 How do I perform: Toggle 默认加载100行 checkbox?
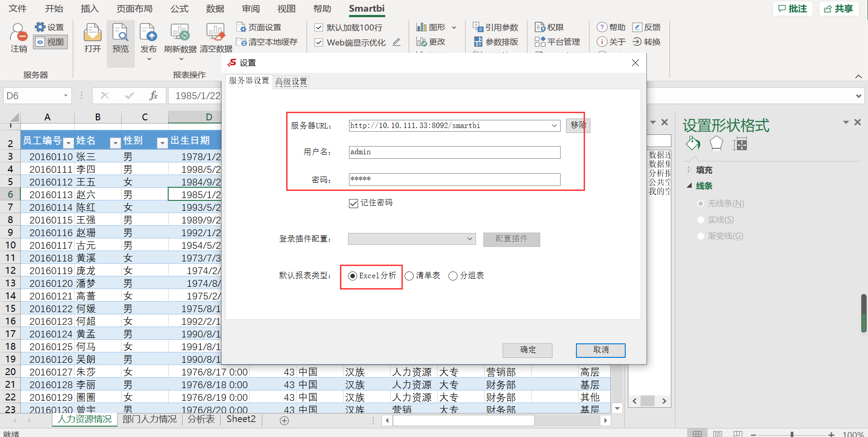click(319, 27)
